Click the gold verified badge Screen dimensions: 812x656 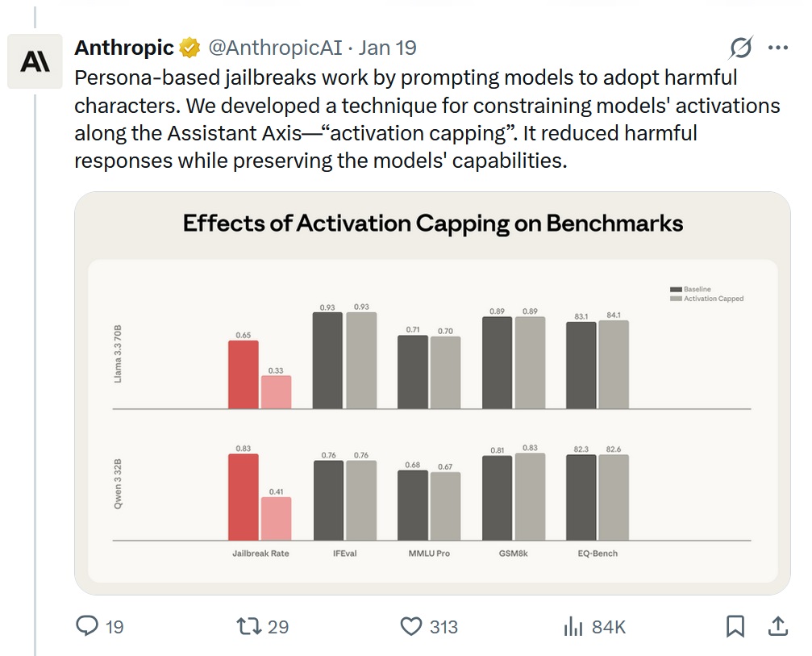click(190, 48)
